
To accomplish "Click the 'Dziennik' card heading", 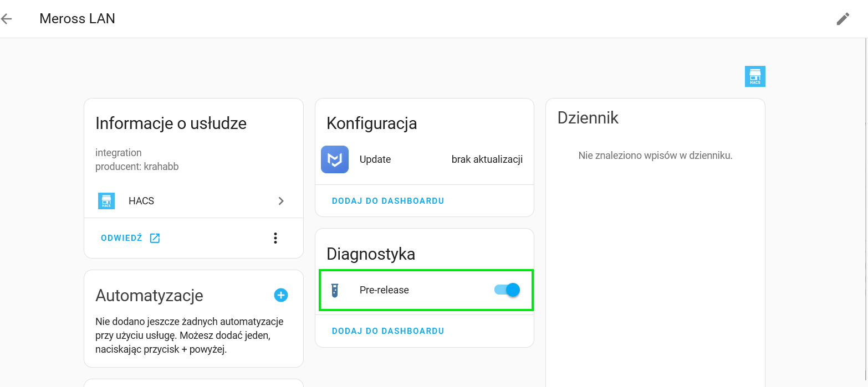I will pos(588,118).
